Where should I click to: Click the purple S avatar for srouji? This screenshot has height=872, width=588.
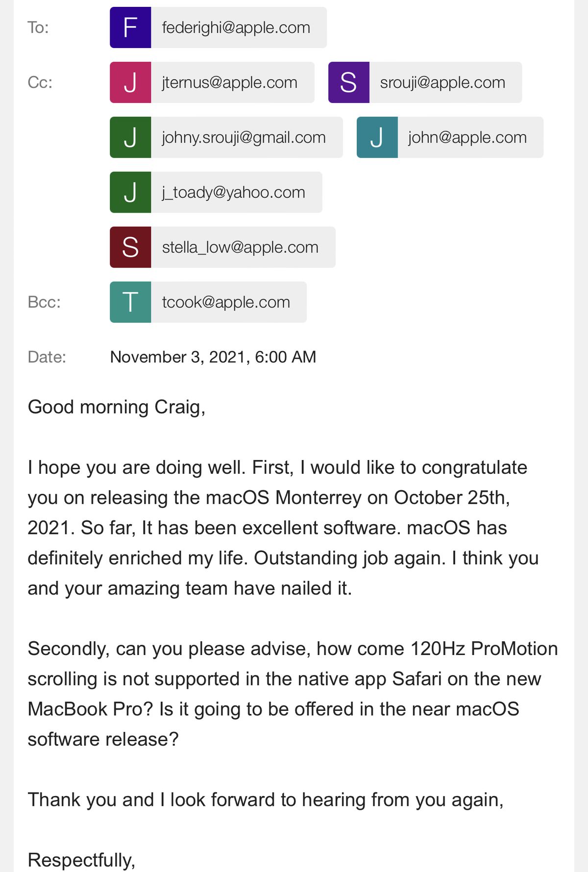tap(349, 82)
